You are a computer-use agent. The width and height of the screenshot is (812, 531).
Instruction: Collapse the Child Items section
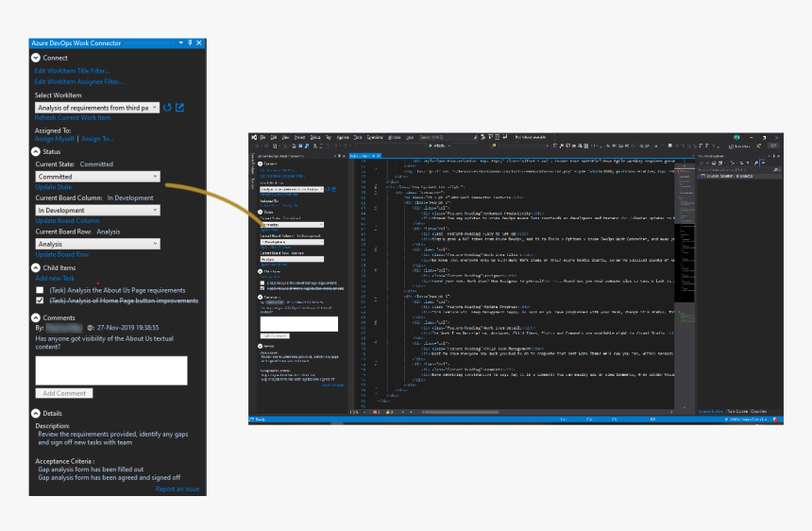coord(36,267)
